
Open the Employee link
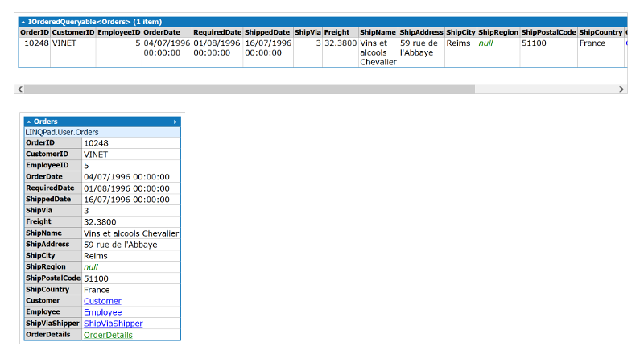pyautogui.click(x=102, y=312)
